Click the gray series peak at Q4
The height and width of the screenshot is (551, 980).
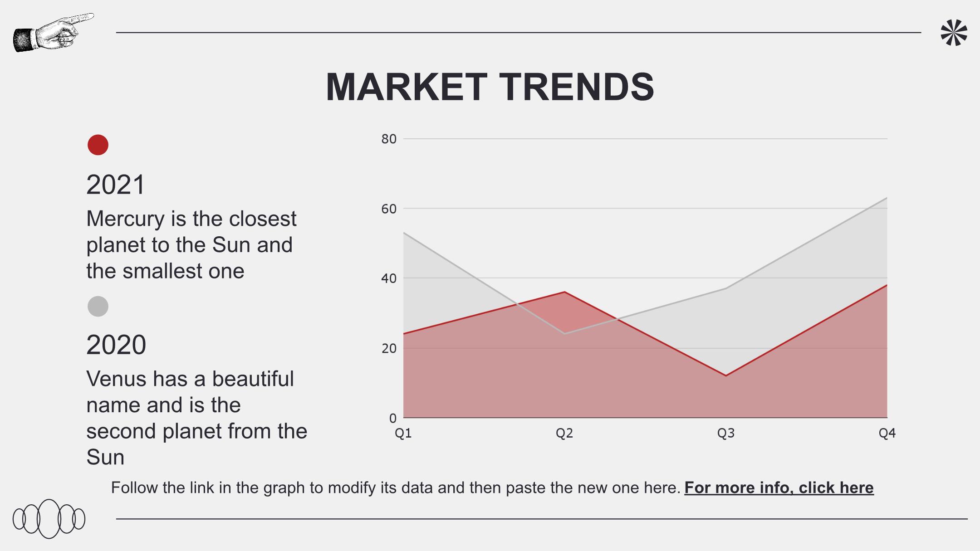click(x=887, y=198)
